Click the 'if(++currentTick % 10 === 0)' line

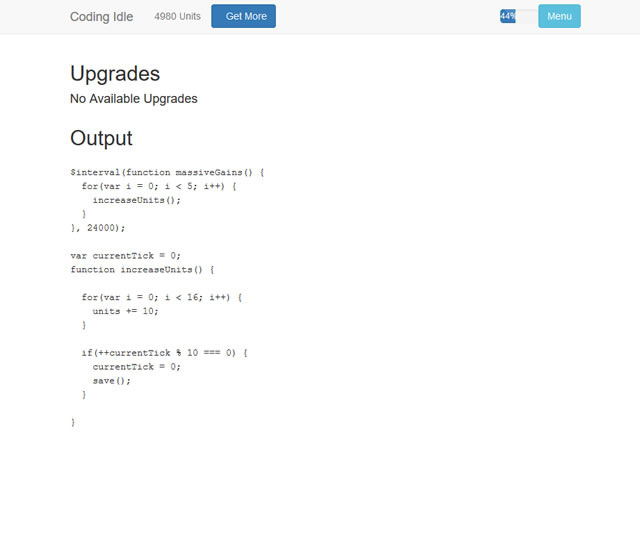tap(164, 353)
